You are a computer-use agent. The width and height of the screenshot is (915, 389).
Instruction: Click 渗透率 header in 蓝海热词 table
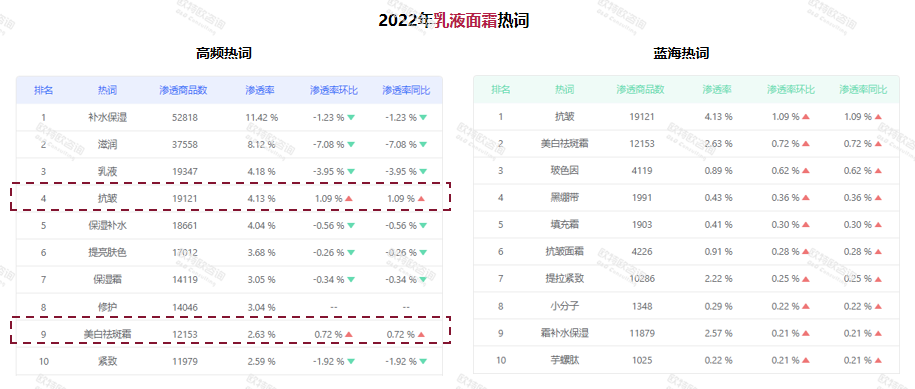click(717, 90)
